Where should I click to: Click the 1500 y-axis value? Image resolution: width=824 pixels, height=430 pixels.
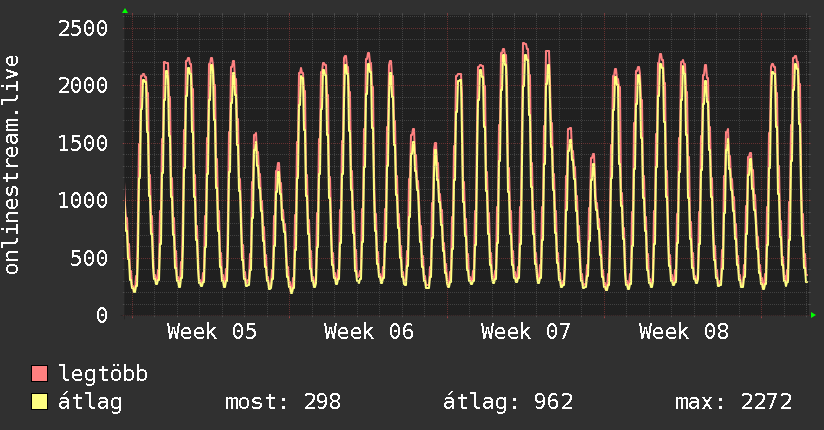tap(80, 143)
